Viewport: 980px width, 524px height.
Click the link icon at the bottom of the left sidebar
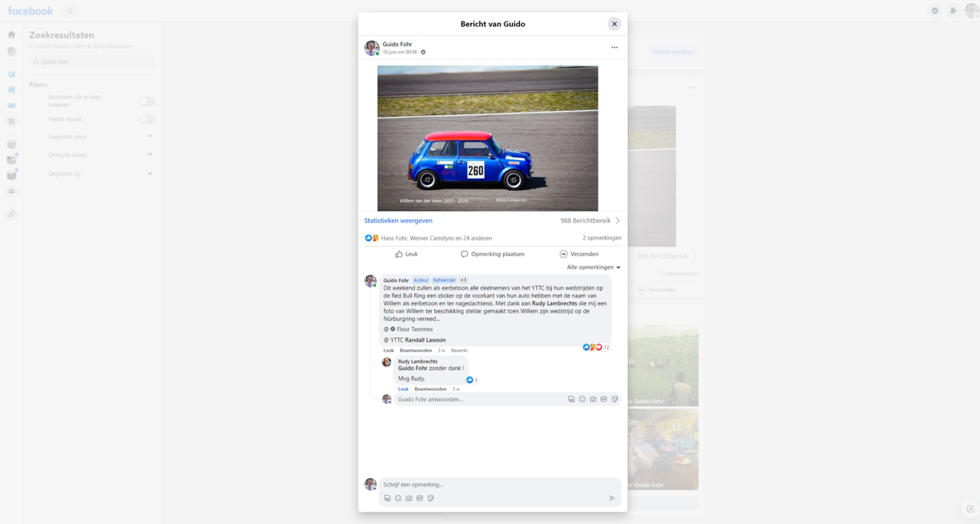(11, 215)
